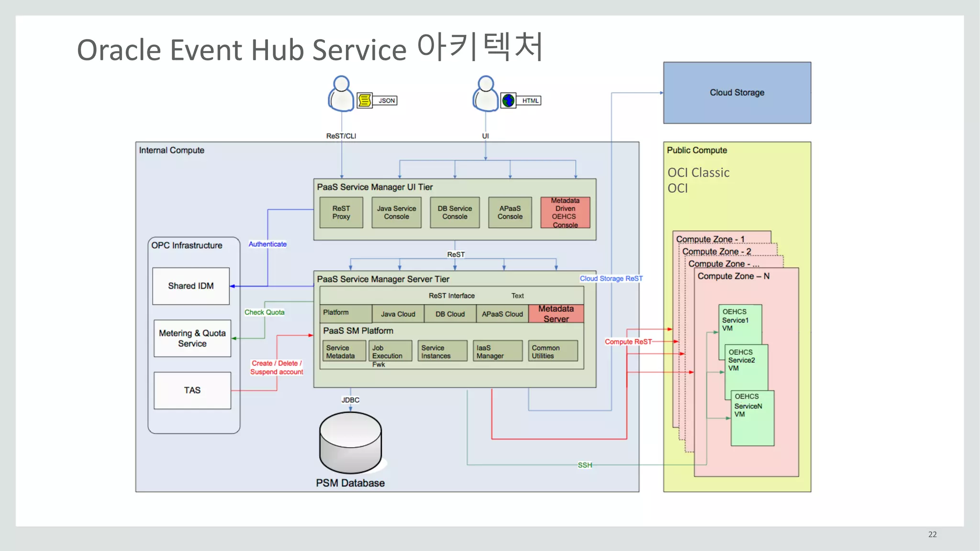Screen dimensions: 980x551
Task: Select the ReST Proxy box
Action: (341, 212)
